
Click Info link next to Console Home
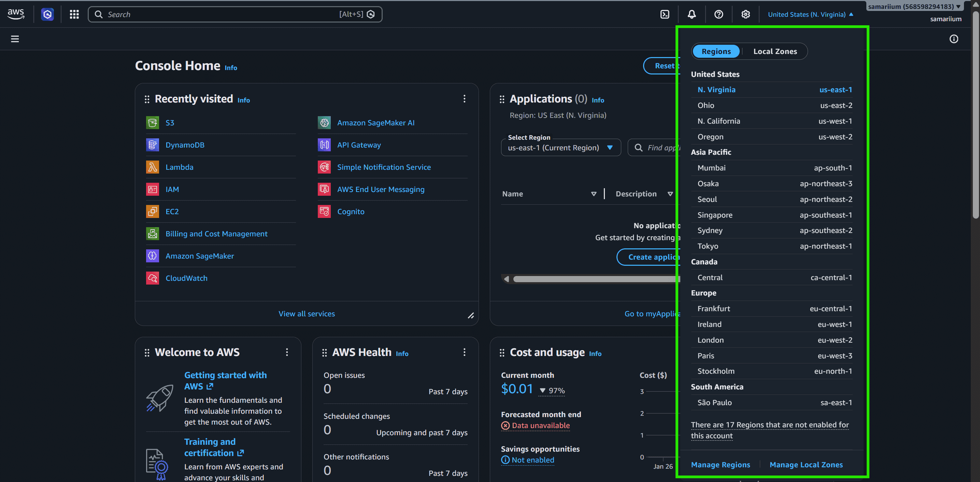point(230,68)
